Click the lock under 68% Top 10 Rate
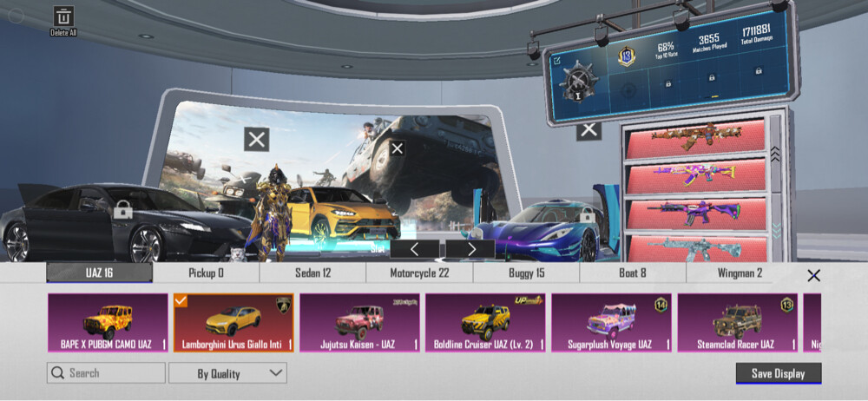This screenshot has height=401, width=868. (668, 83)
